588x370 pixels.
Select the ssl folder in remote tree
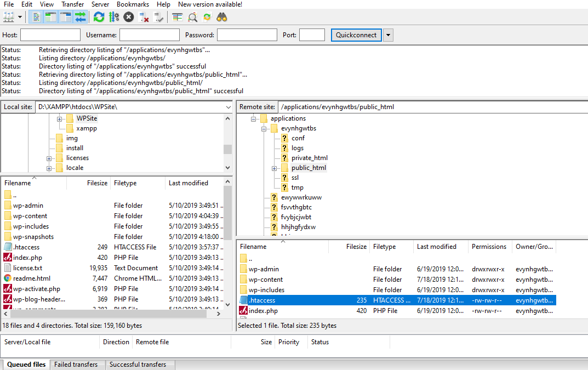coord(295,178)
